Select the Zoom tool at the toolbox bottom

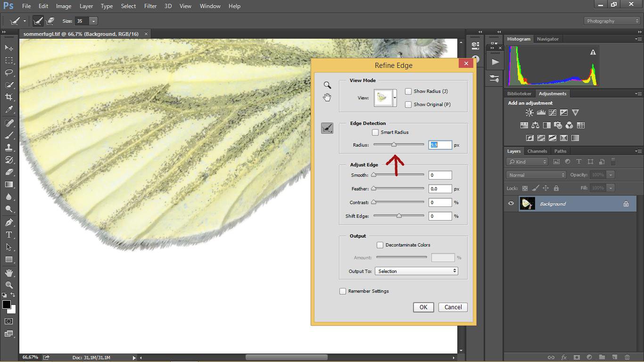[8, 285]
